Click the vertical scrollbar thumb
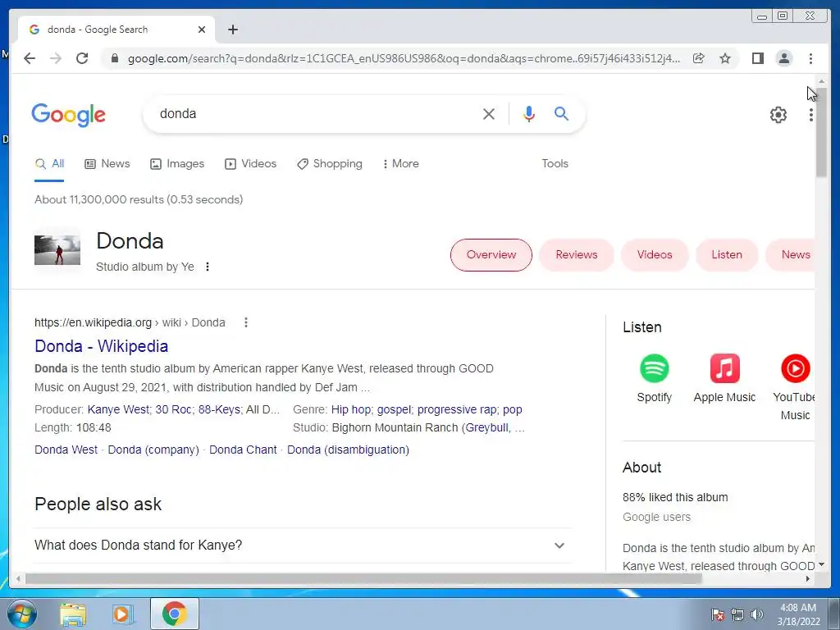Viewport: 840px width, 630px height. [x=821, y=131]
